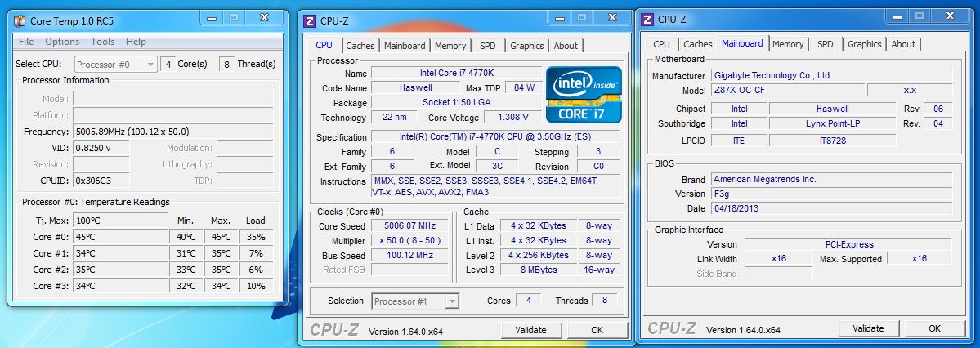Screen dimensions: 980x348
Task: Open the Options menu in Core Temp
Action: tap(62, 42)
